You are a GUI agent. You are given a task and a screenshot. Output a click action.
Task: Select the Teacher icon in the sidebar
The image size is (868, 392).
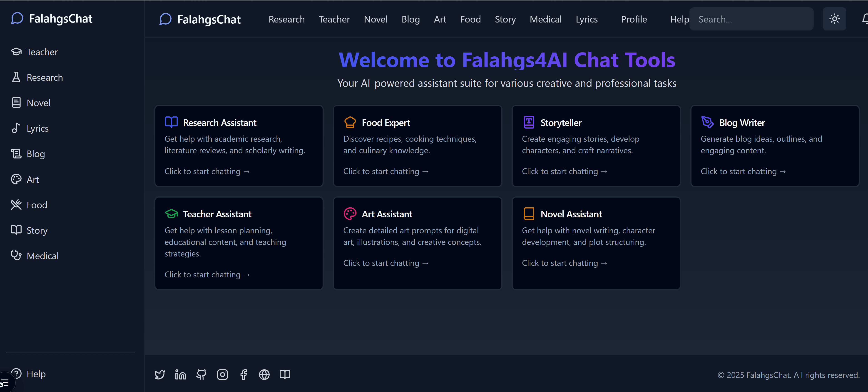coord(16,52)
